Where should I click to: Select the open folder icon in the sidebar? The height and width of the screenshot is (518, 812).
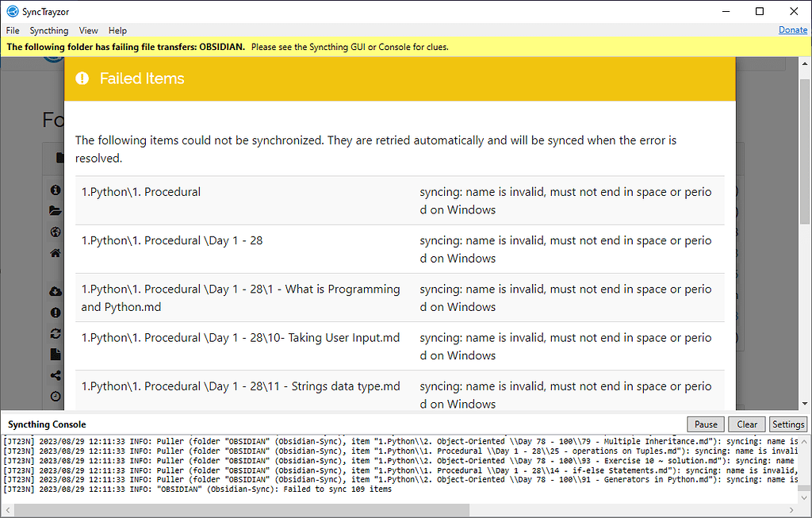55,210
